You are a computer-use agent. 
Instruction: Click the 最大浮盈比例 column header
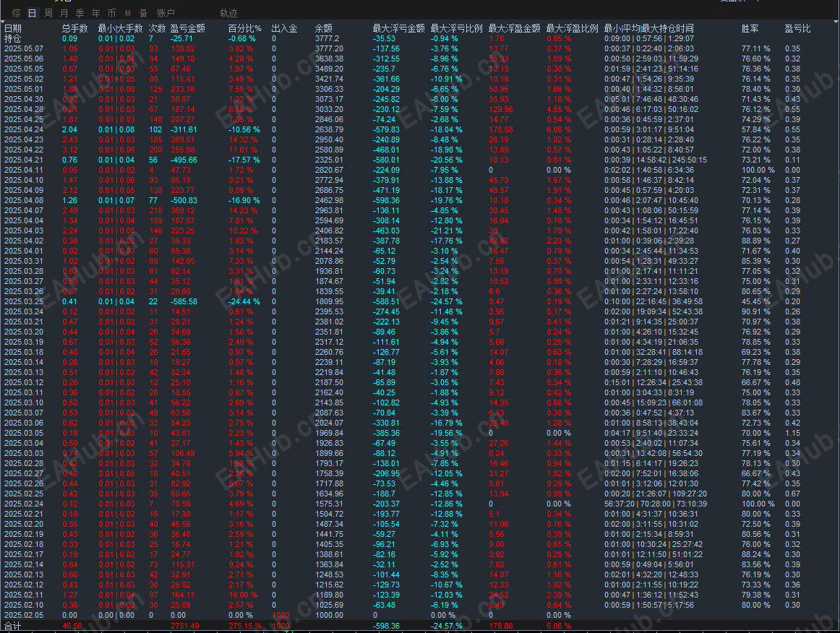pyautogui.click(x=572, y=28)
